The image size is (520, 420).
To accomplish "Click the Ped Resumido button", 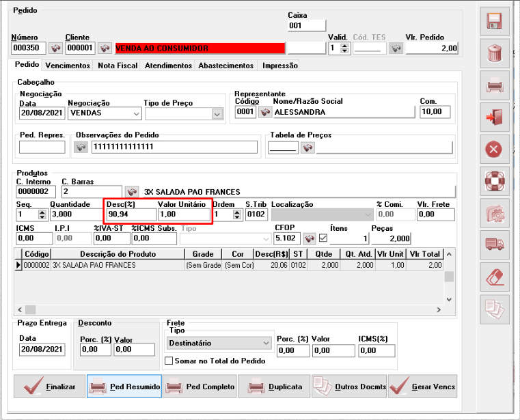I will pyautogui.click(x=124, y=387).
